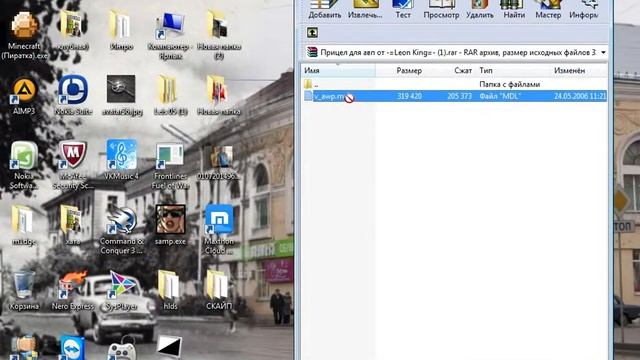This screenshot has width=640, height=360.
Task: Click the Информ (Info) toolbar icon
Action: coord(584,9)
